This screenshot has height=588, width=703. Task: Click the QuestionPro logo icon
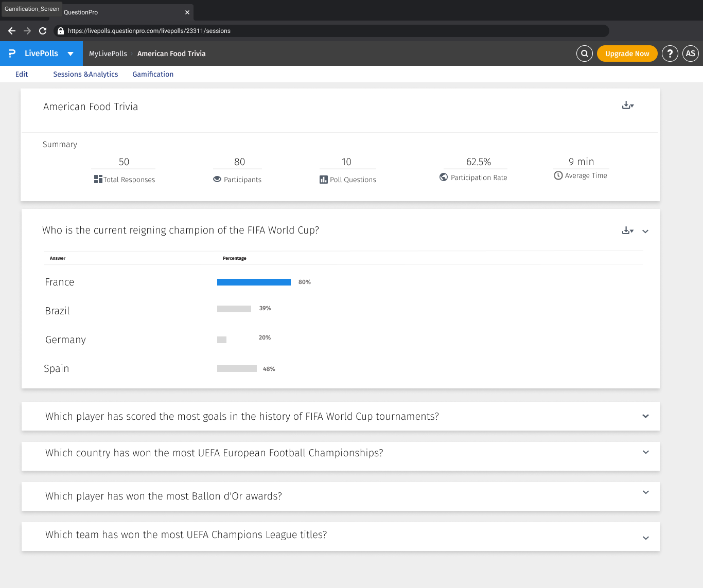pos(12,54)
